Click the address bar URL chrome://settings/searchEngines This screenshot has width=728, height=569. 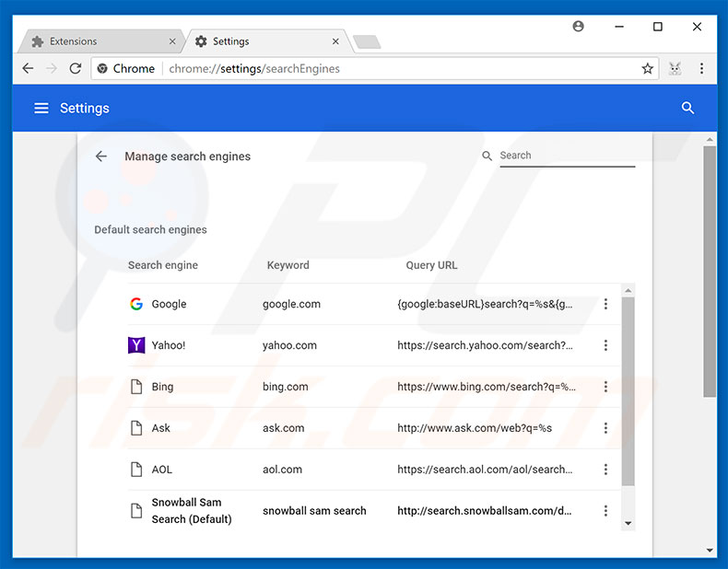point(254,69)
